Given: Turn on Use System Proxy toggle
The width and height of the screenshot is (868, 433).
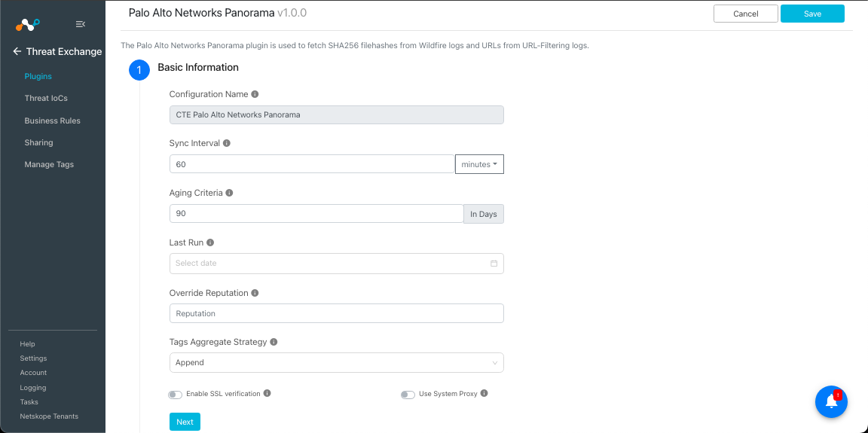Looking at the screenshot, I should click(x=408, y=395).
